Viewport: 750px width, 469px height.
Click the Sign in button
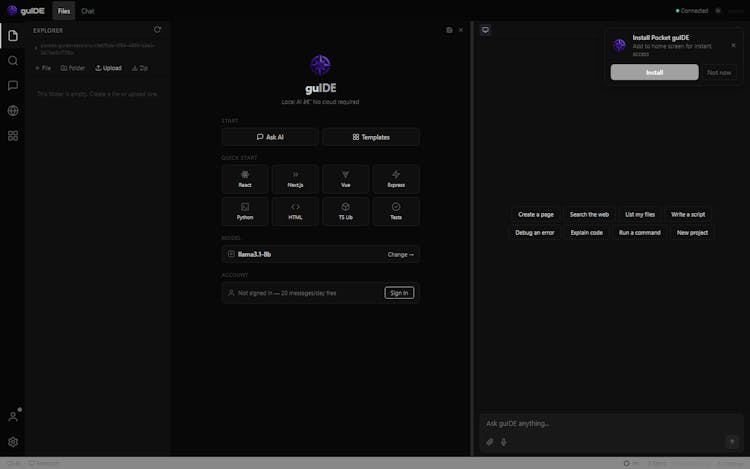399,293
